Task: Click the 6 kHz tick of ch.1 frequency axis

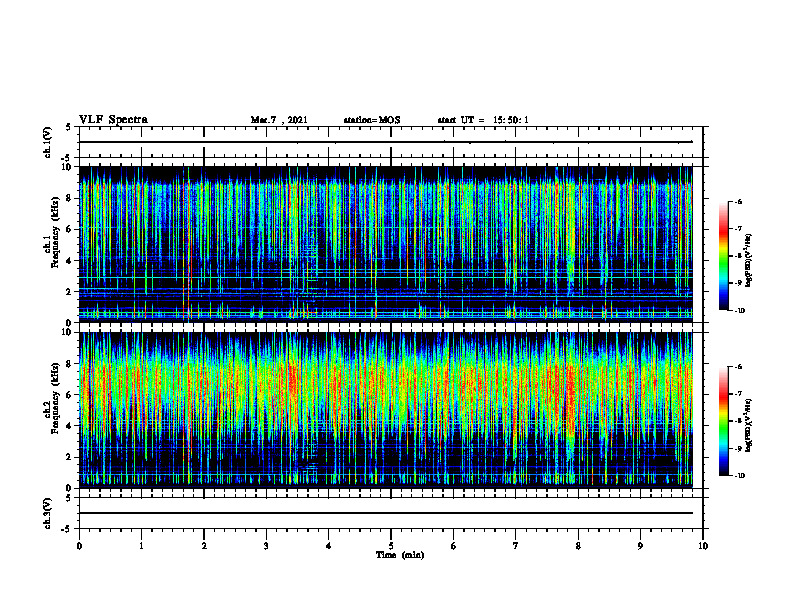Action: 70,229
